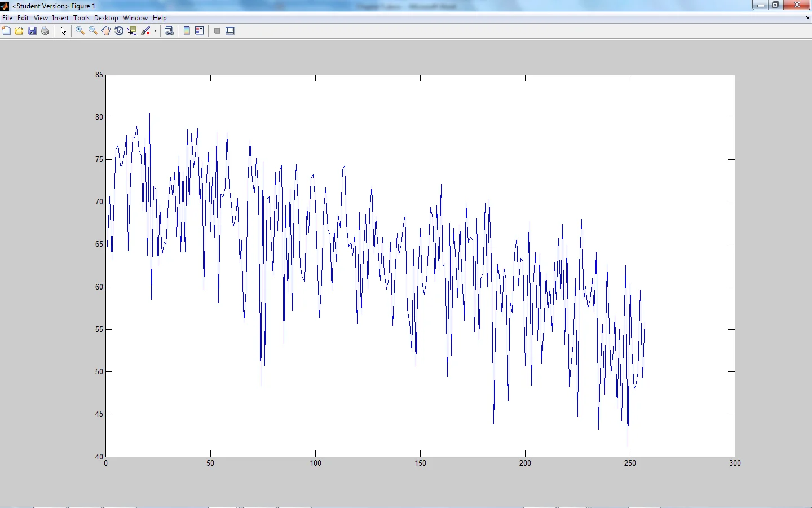The image size is (812, 508).
Task: Open the View menu
Action: point(41,18)
